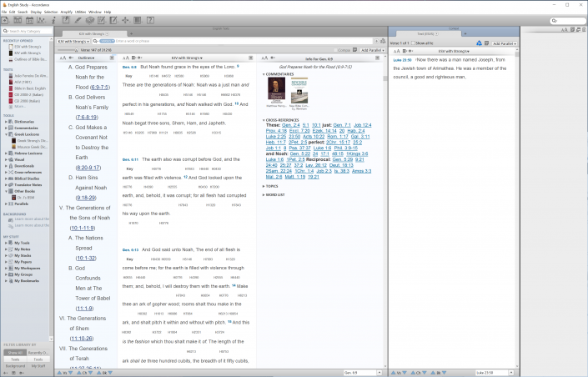The width and height of the screenshot is (588, 377).
Task: Click the Search Any Category field
Action: [27, 31]
